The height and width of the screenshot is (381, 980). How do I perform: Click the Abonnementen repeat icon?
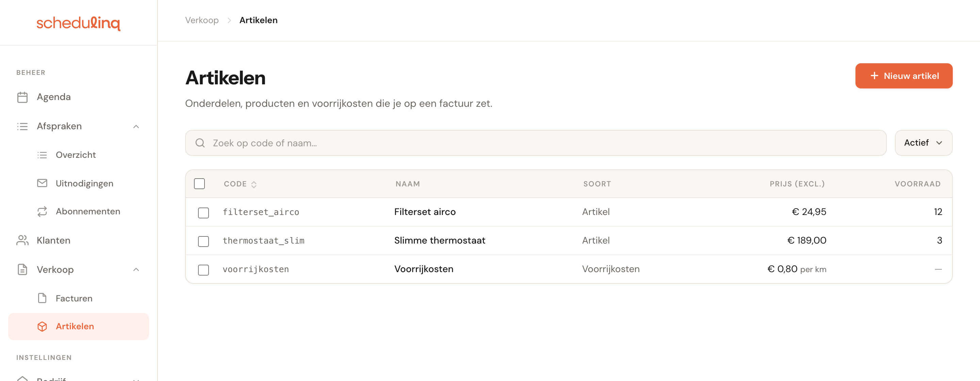pos(42,211)
